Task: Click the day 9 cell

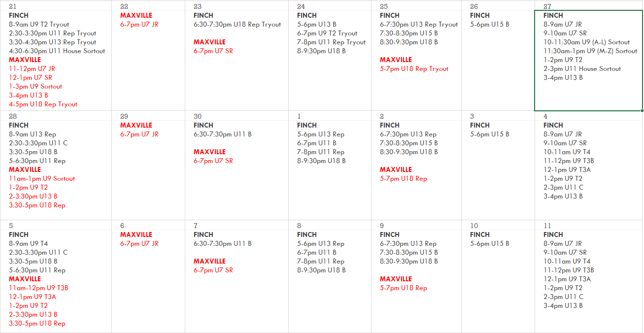Action: 416,276
